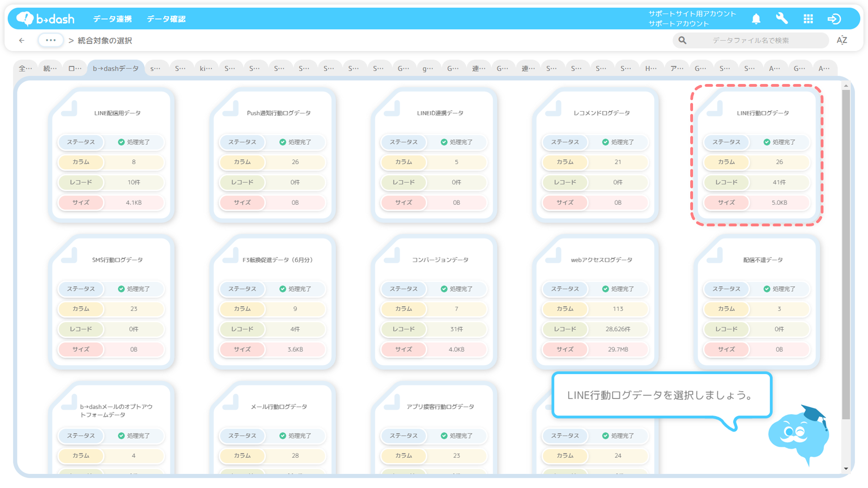Select the b→dashデータ tab
The width and height of the screenshot is (868, 488).
(x=116, y=68)
